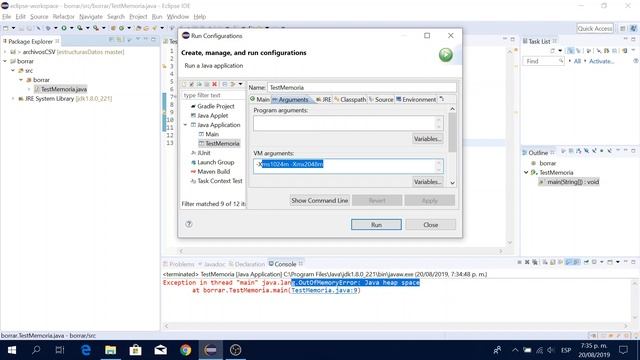Click the New launch configuration icon
640x360 pixels.
pyautogui.click(x=184, y=84)
